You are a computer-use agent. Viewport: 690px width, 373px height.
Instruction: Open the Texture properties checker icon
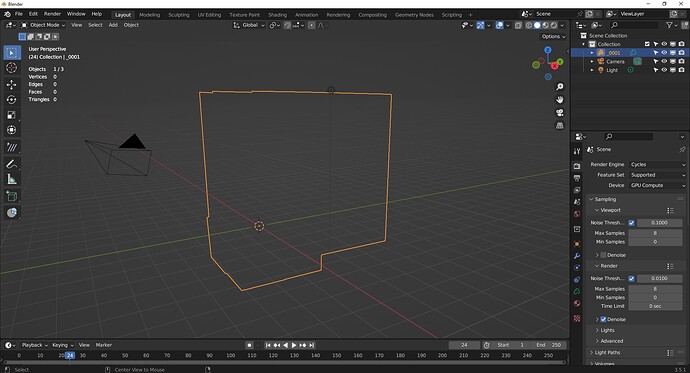pos(577,318)
